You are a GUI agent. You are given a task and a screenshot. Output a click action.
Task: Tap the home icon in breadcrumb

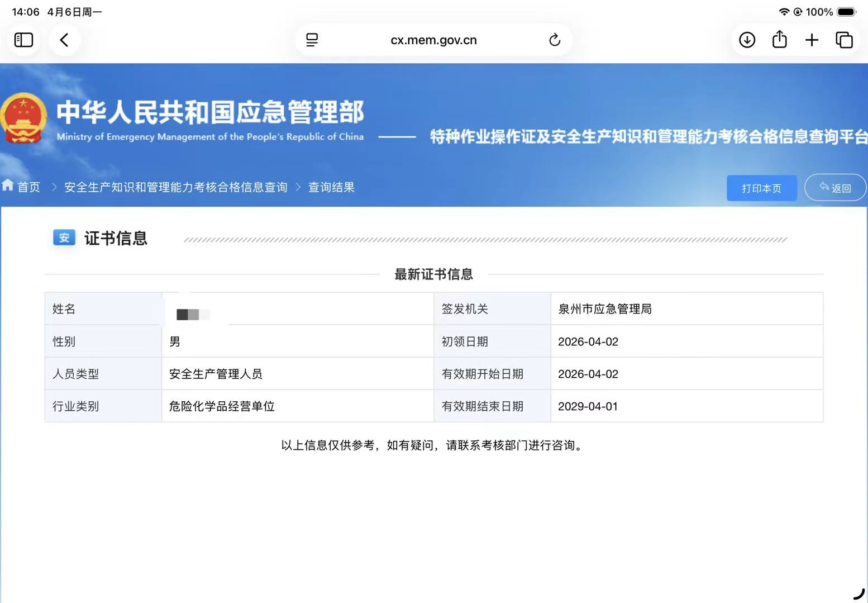[8, 186]
